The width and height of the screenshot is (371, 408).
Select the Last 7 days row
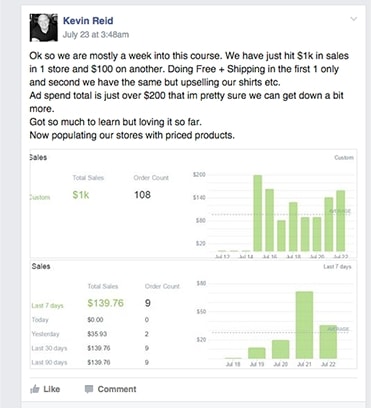click(106, 304)
